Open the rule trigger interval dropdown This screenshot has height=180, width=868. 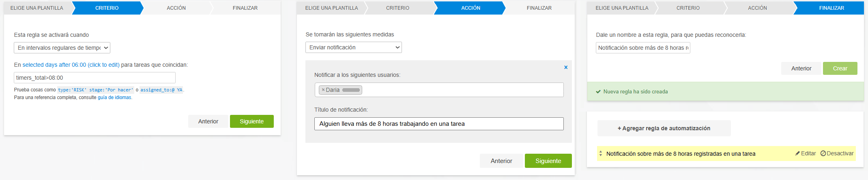point(62,48)
